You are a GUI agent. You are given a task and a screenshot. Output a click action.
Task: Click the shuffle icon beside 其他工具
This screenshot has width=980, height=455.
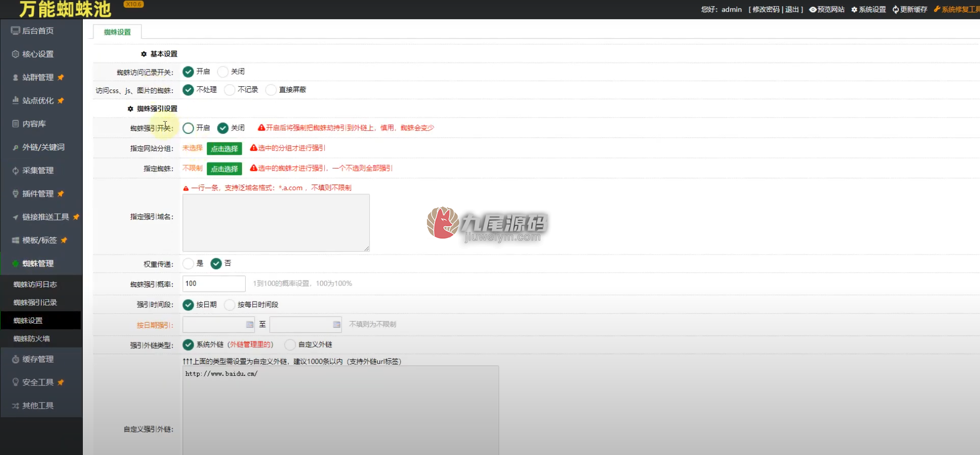click(15, 406)
